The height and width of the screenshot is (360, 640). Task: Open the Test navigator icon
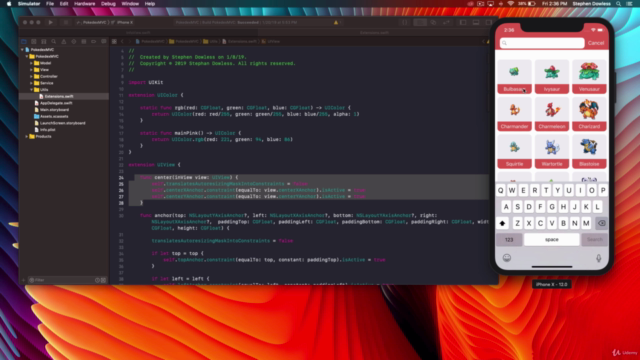pos(73,41)
